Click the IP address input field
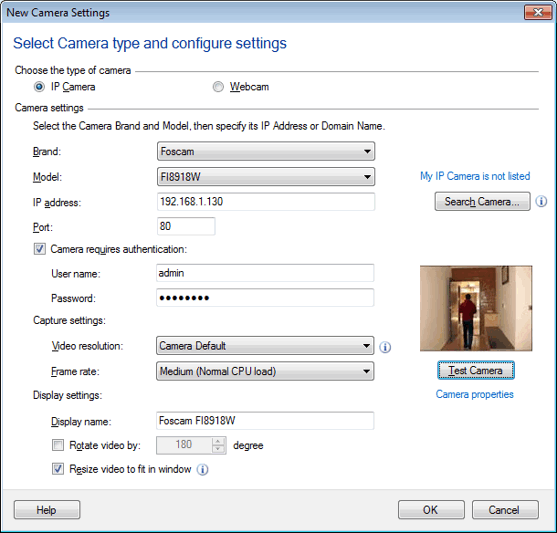This screenshot has width=557, height=533. 266,201
